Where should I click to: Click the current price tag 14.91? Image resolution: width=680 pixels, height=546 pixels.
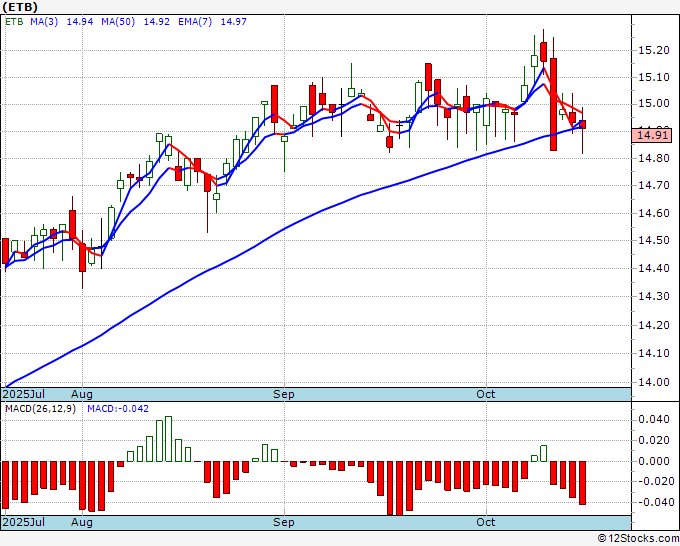click(x=652, y=135)
